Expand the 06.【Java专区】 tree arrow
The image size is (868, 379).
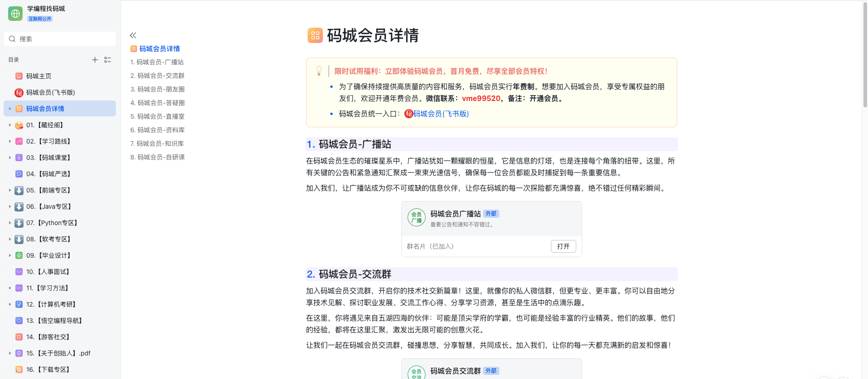click(x=10, y=206)
